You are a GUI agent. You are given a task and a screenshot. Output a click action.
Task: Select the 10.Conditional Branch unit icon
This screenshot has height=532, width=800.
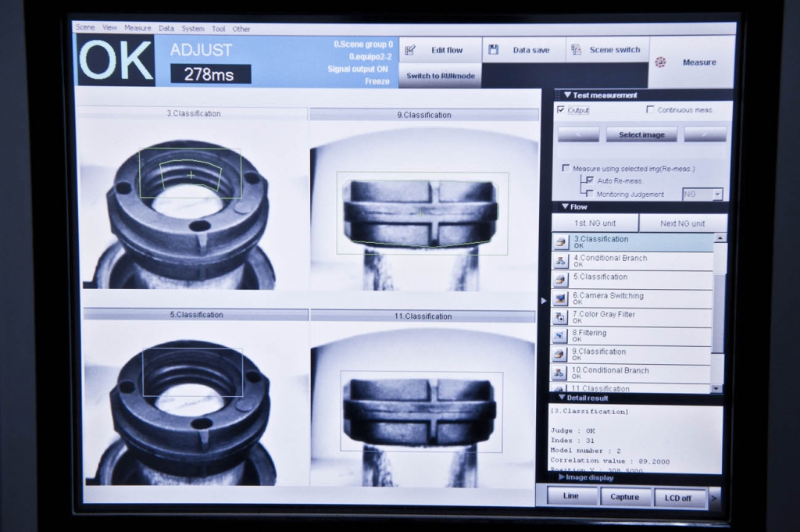point(559,373)
